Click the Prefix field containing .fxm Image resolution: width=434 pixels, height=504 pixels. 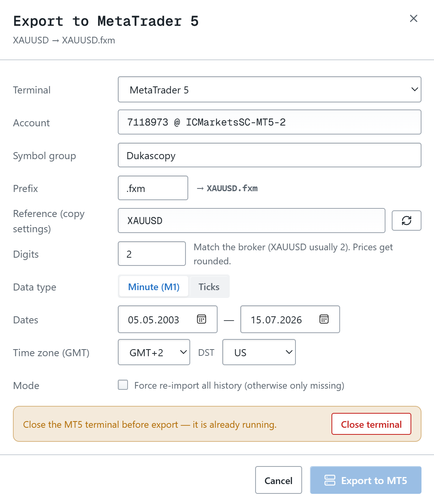(153, 188)
